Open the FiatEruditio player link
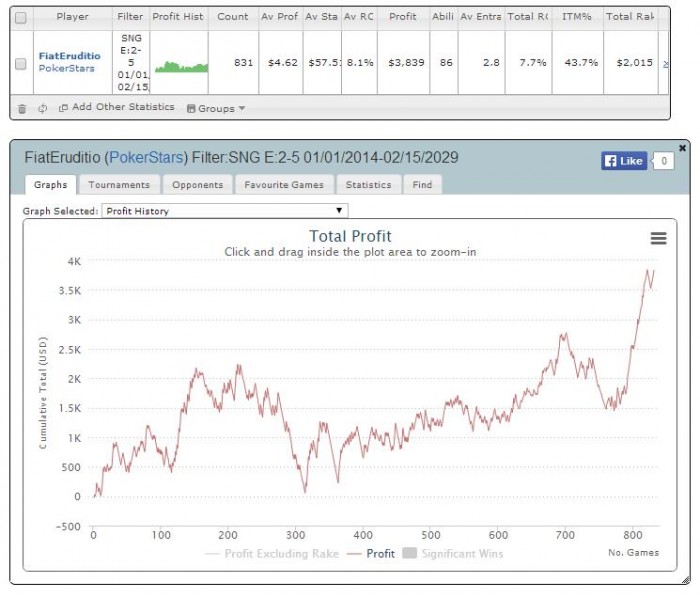Screen dimensions: 700x598 pos(70,56)
